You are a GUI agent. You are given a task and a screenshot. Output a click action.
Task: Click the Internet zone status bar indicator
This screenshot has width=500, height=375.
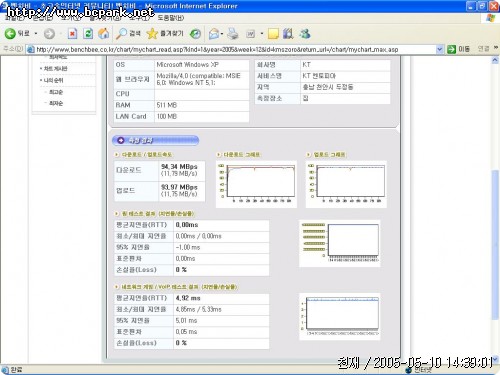click(x=419, y=370)
